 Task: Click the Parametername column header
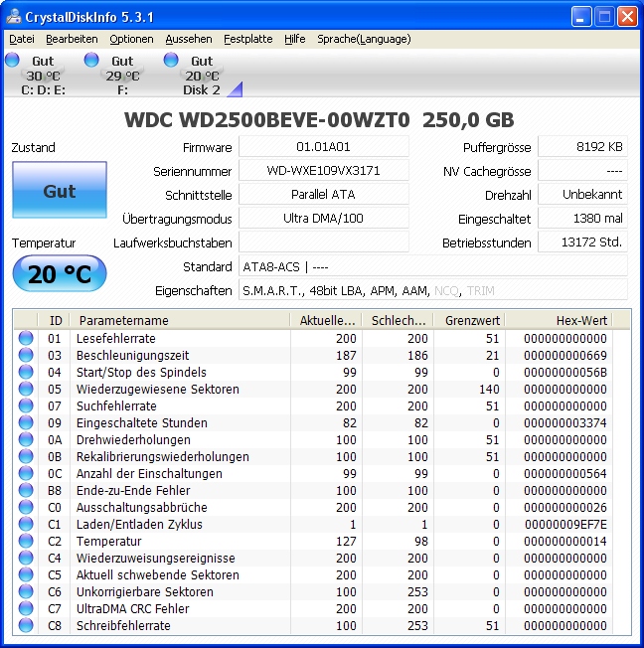[180, 320]
